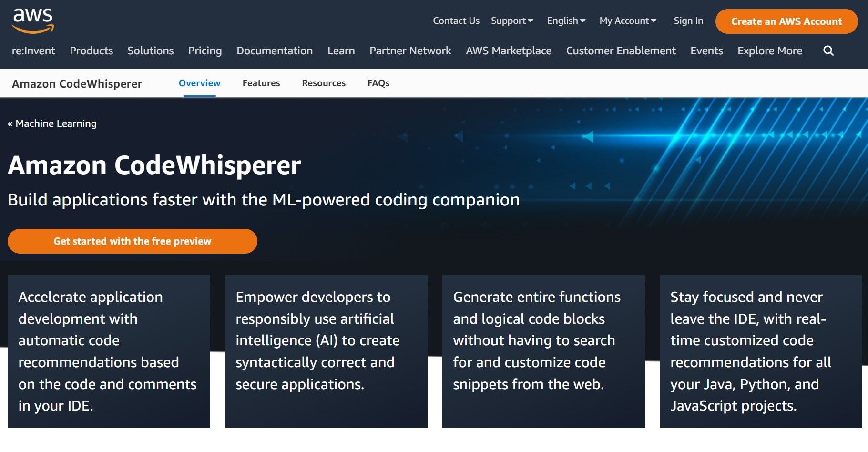Click Create an AWS Account
The image size is (868, 452).
tap(786, 21)
